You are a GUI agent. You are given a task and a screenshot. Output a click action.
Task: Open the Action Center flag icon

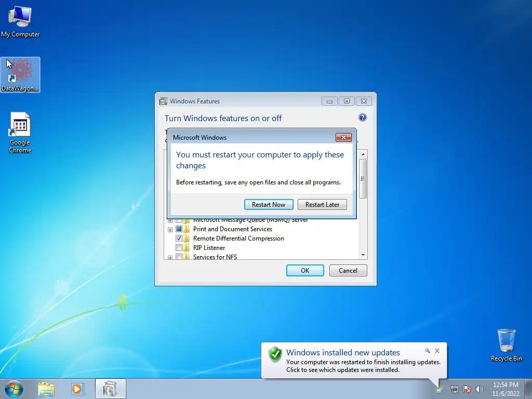467,389
